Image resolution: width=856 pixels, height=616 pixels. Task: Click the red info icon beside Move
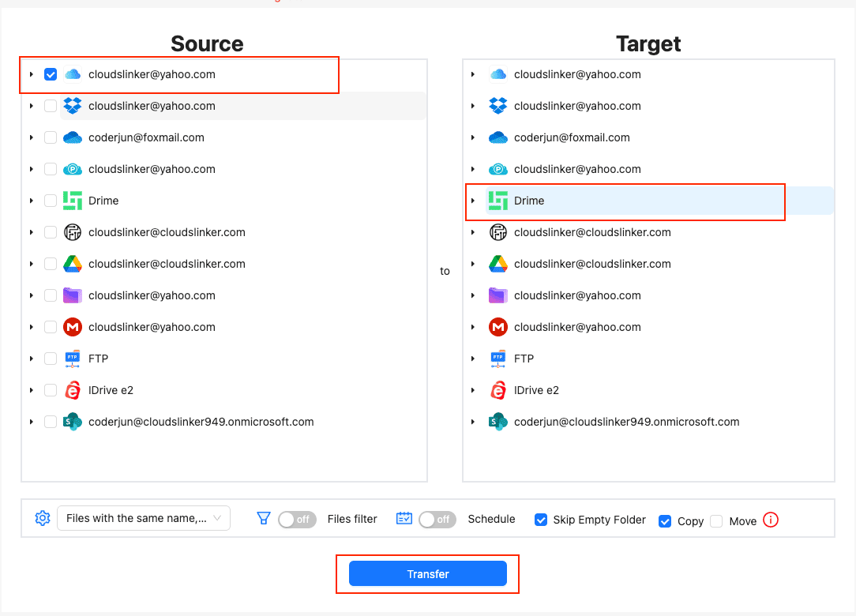(x=771, y=520)
